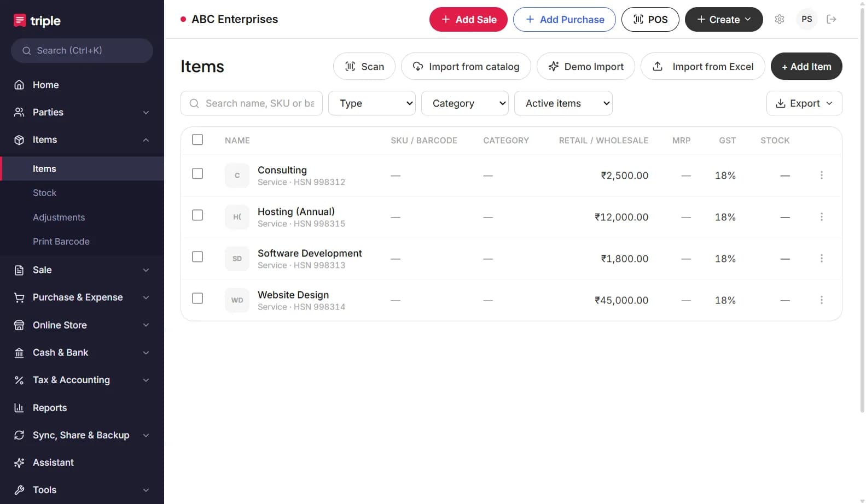Click the Parties people icon
The image size is (866, 504).
(x=19, y=112)
